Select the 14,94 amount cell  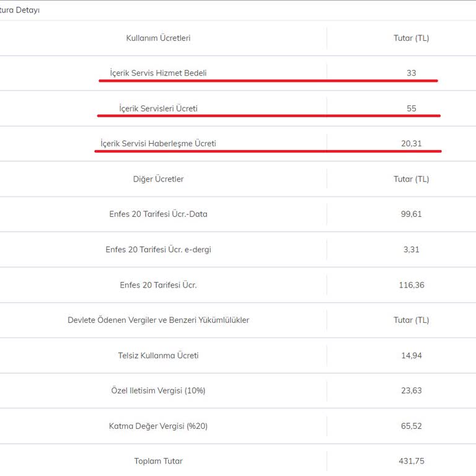(x=411, y=356)
